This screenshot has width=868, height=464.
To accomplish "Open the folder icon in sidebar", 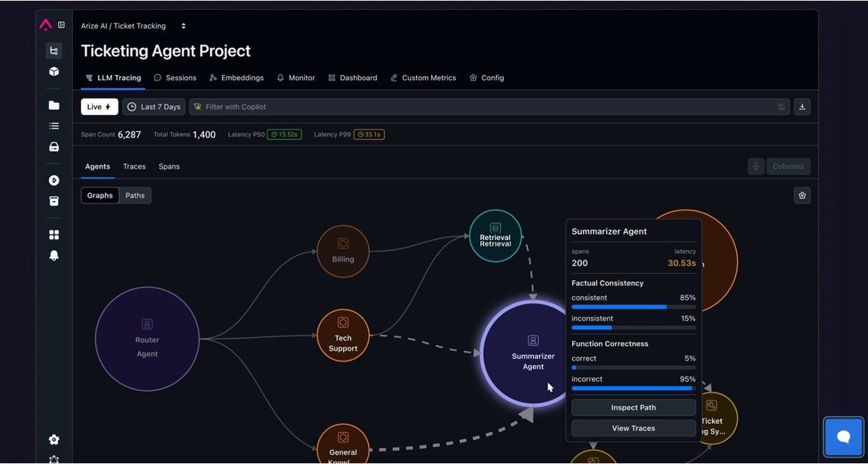I will (54, 105).
